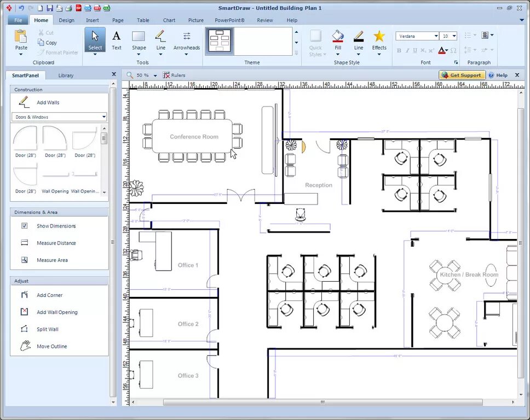Choose the Shape tool
530x420 pixels.
(x=139, y=40)
